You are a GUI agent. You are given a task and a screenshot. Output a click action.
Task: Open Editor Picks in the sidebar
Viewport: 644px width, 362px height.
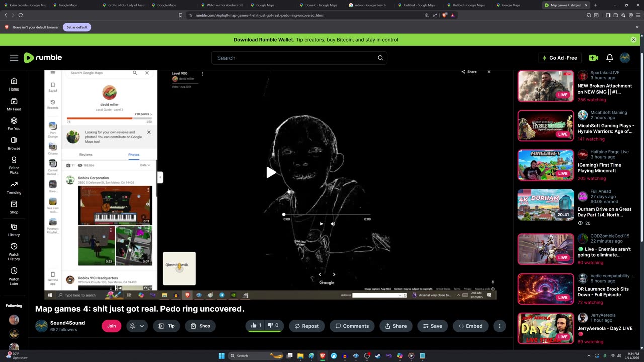click(14, 165)
